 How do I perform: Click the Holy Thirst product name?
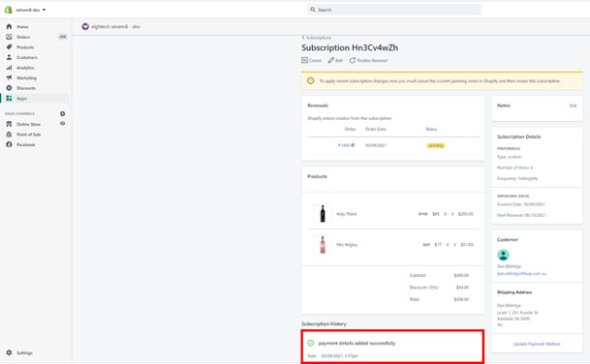tap(346, 214)
